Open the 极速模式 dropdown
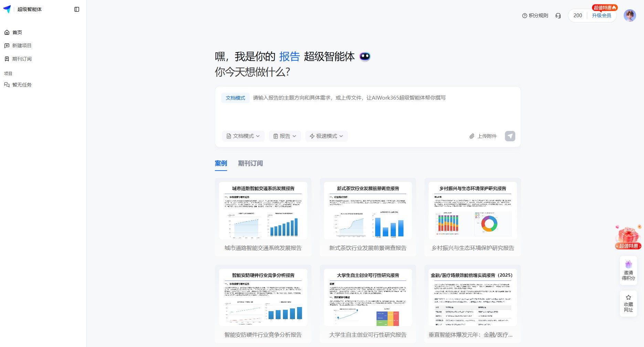Image resolution: width=644 pixels, height=347 pixels. (x=326, y=136)
